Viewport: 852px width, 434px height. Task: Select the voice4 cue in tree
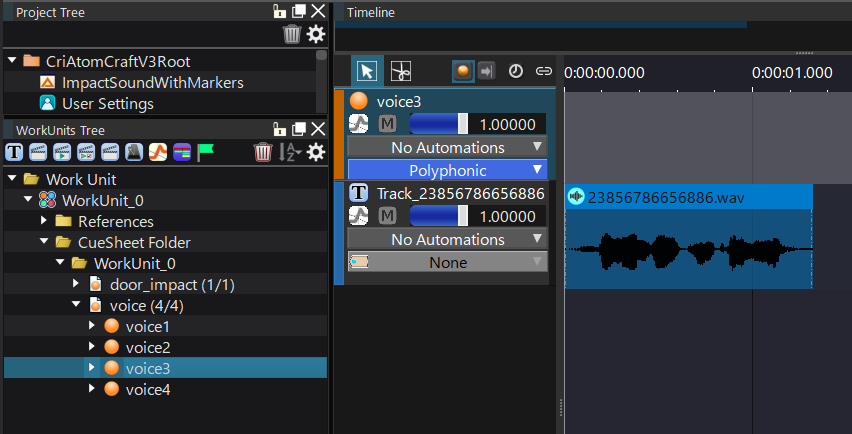(148, 389)
